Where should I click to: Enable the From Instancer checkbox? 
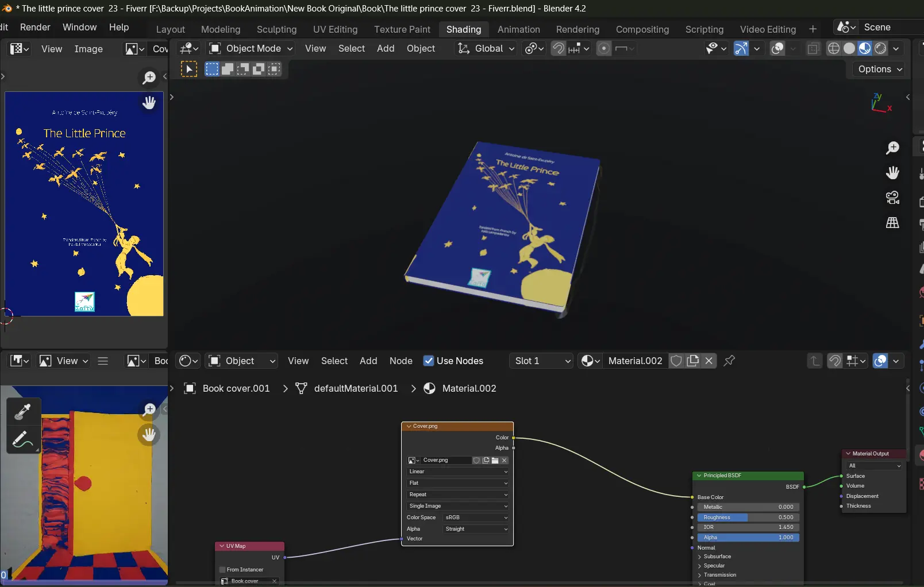(222, 570)
